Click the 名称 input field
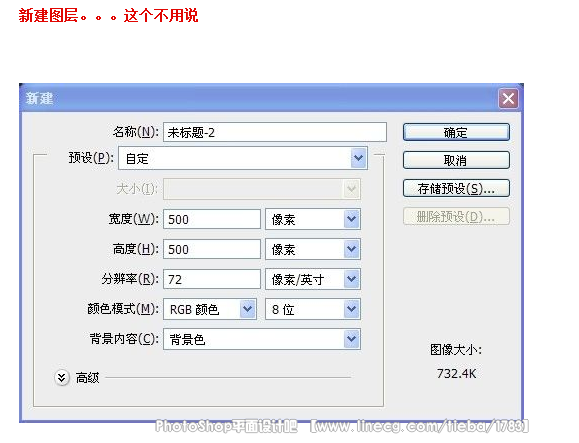This screenshot has height=443, width=579. (275, 132)
